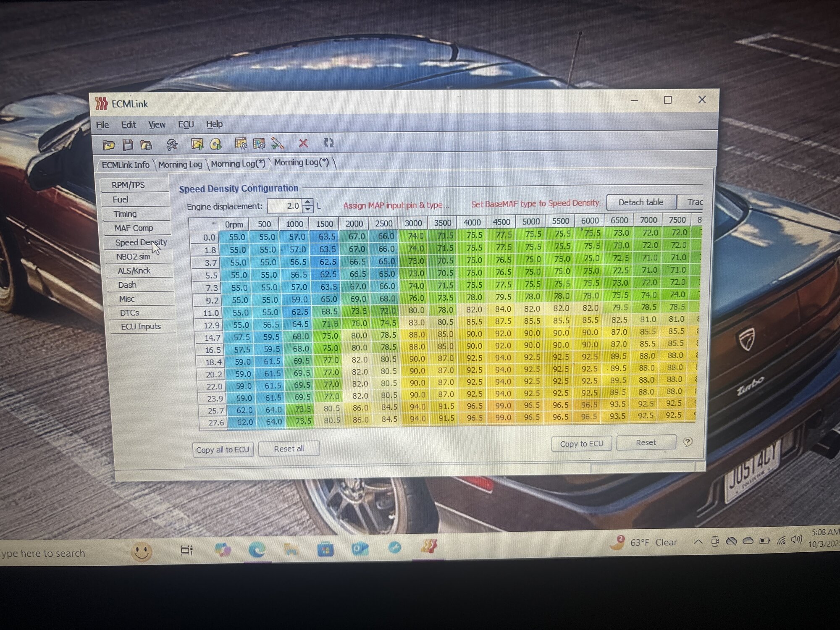The height and width of the screenshot is (630, 840).
Task: Click the Copy to ECU button
Action: [582, 444]
